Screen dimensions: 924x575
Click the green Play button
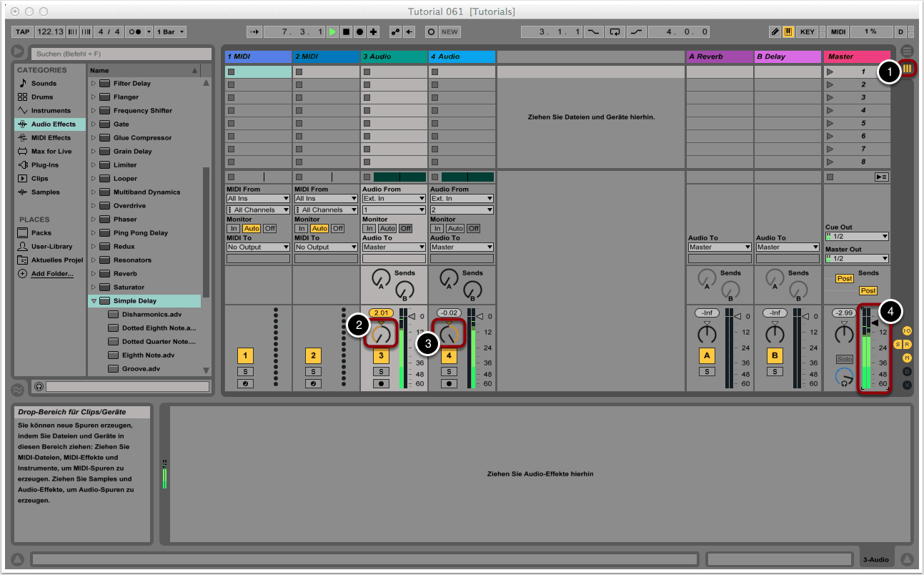click(x=333, y=32)
